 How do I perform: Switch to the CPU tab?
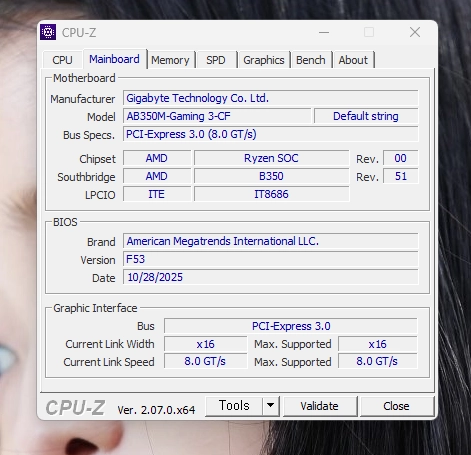(x=62, y=60)
